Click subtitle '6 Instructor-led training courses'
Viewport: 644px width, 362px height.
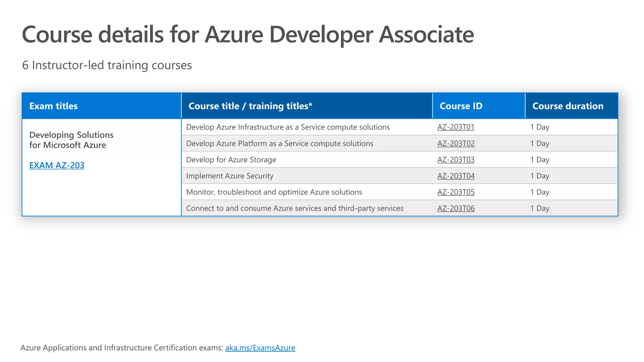tap(107, 65)
